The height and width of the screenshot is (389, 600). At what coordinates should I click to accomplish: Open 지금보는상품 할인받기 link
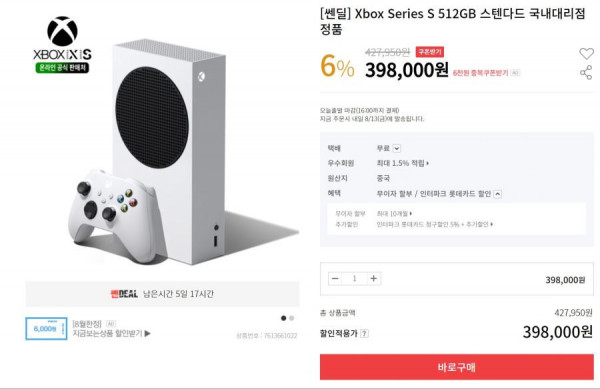click(112, 334)
